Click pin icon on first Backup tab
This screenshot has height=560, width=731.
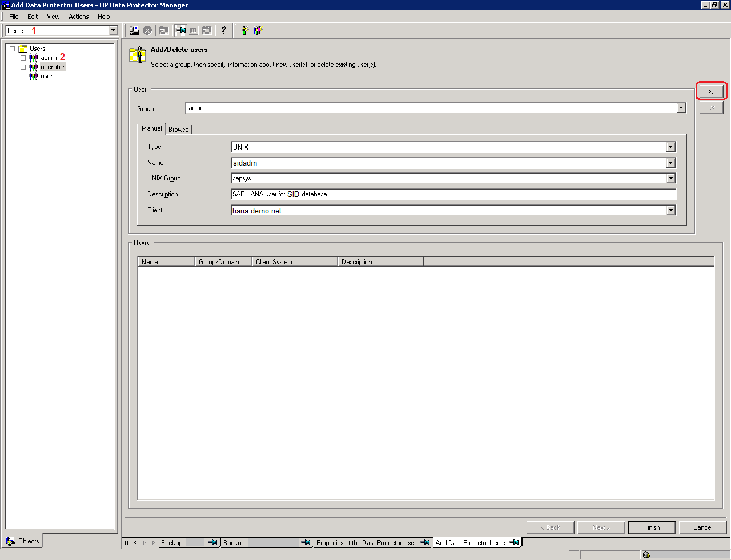click(212, 542)
